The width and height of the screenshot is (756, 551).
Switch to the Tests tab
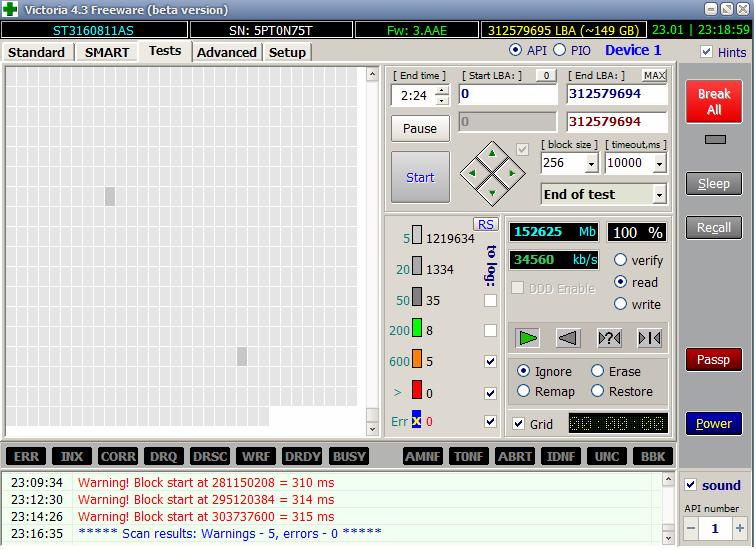click(165, 51)
